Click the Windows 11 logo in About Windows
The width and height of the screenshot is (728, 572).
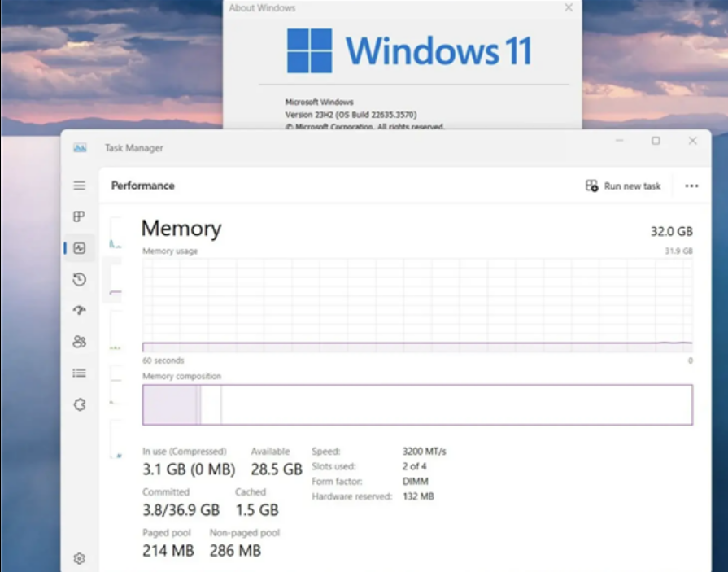[x=409, y=50]
